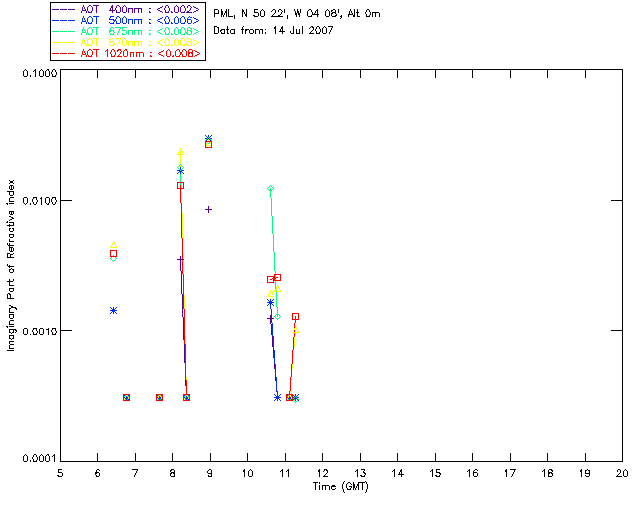
Task: Click the blue asterisk marker near 6.4 GMT
Action: tap(113, 311)
